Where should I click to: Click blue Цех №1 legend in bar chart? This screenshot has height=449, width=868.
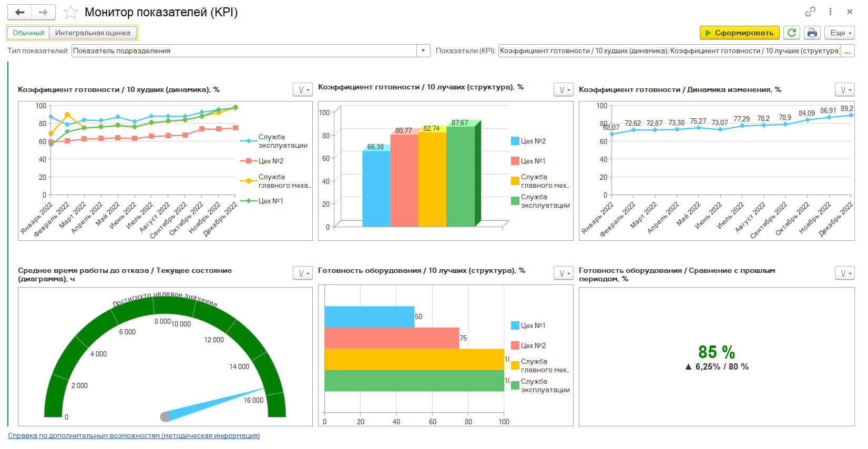[x=528, y=325]
